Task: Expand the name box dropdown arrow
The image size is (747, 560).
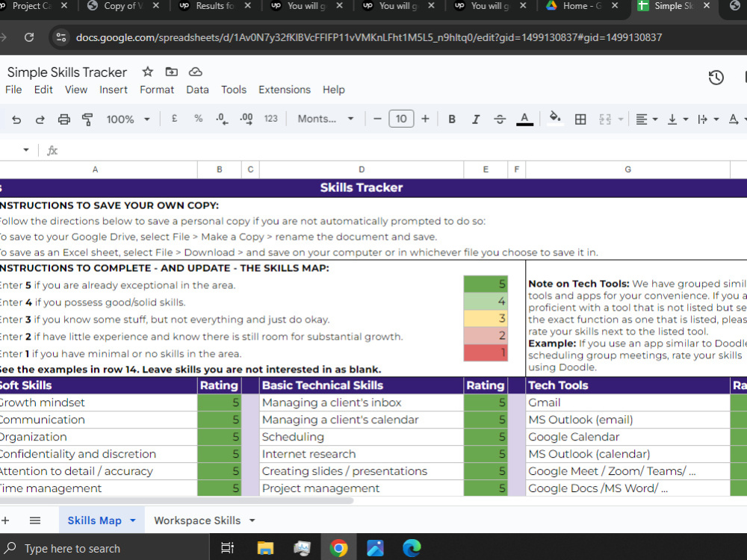Action: 25,151
